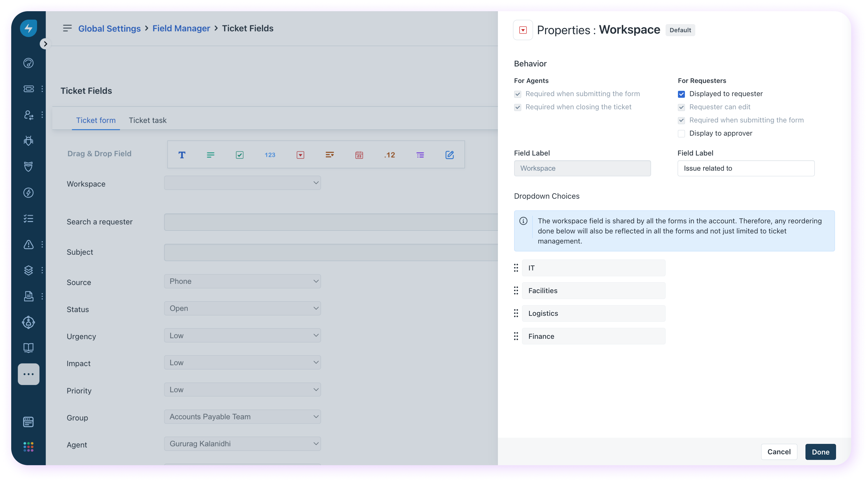Click the sidebar more options ellipsis button
This screenshot has width=868, height=482.
(x=29, y=374)
